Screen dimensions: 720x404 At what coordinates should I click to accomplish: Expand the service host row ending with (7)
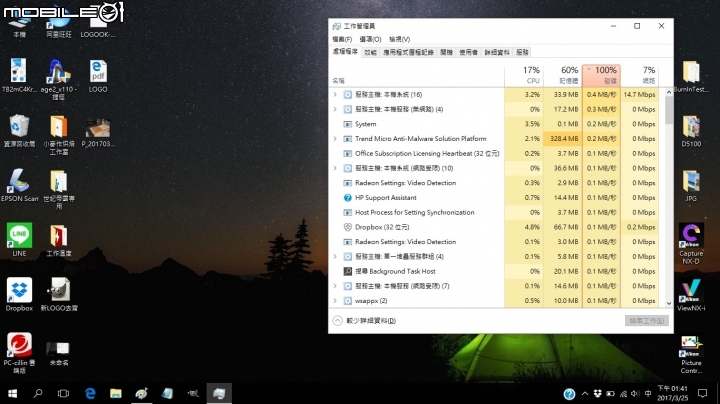[x=335, y=286]
